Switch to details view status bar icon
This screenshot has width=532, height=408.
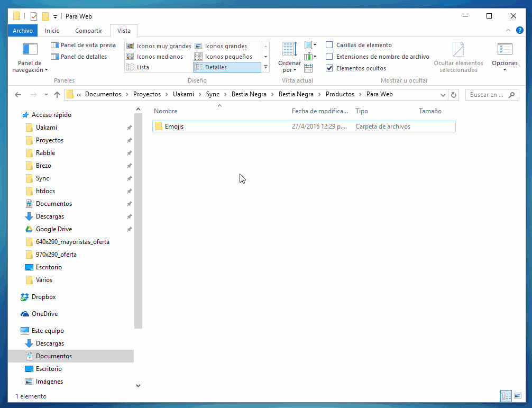(506, 396)
